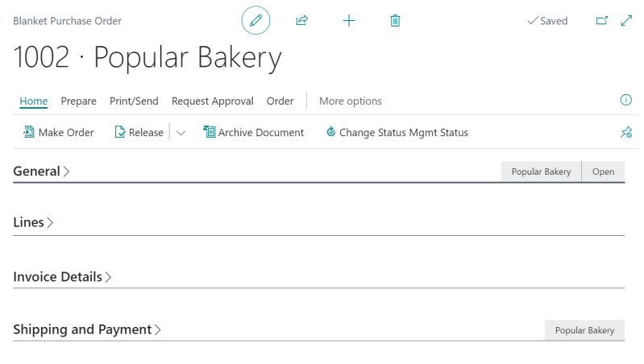644x364 pixels.
Task: Click the trash delete icon
Action: click(x=395, y=21)
